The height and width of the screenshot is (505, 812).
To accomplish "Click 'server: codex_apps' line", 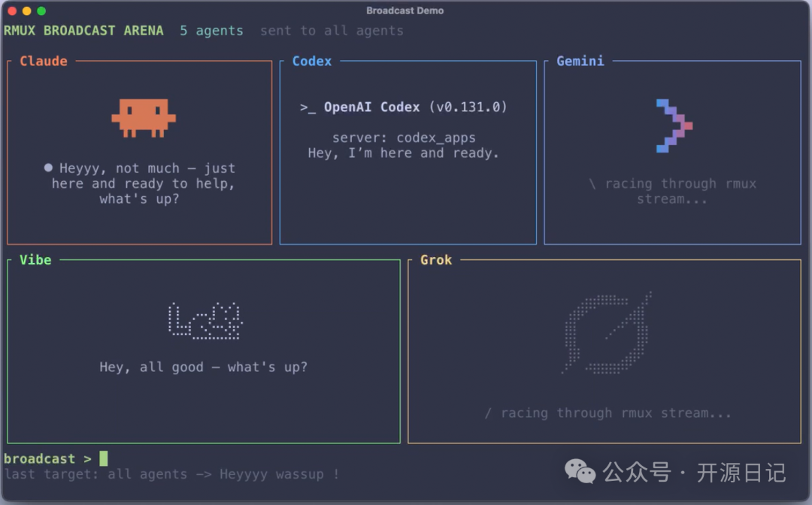I will [404, 138].
